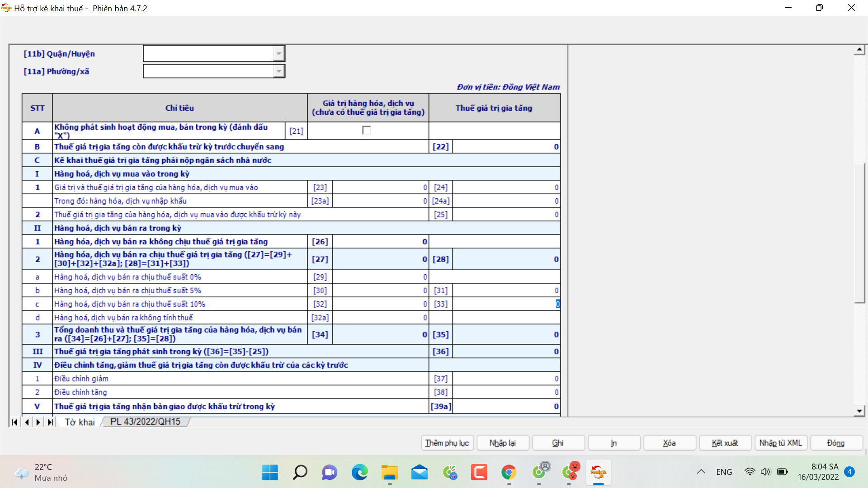Image resolution: width=868 pixels, height=488 pixels.
Task: Open the Phường/xã dropdown
Action: [x=278, y=71]
